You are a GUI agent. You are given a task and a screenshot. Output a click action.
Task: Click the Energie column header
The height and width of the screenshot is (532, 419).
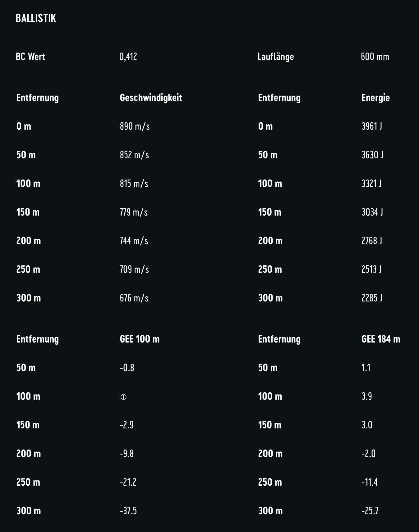375,98
